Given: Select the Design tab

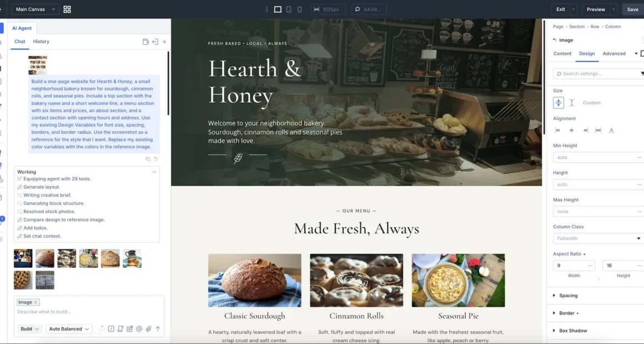Looking at the screenshot, I should [x=587, y=54].
